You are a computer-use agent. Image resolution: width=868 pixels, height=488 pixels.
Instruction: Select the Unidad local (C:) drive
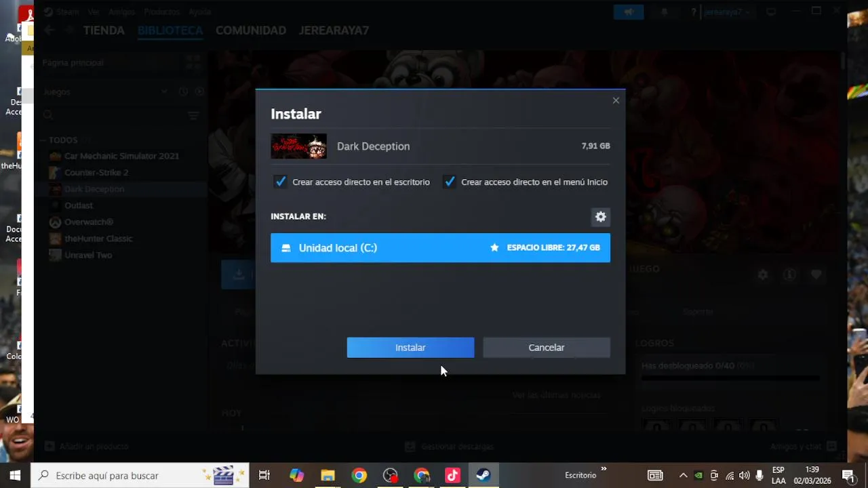coord(440,247)
